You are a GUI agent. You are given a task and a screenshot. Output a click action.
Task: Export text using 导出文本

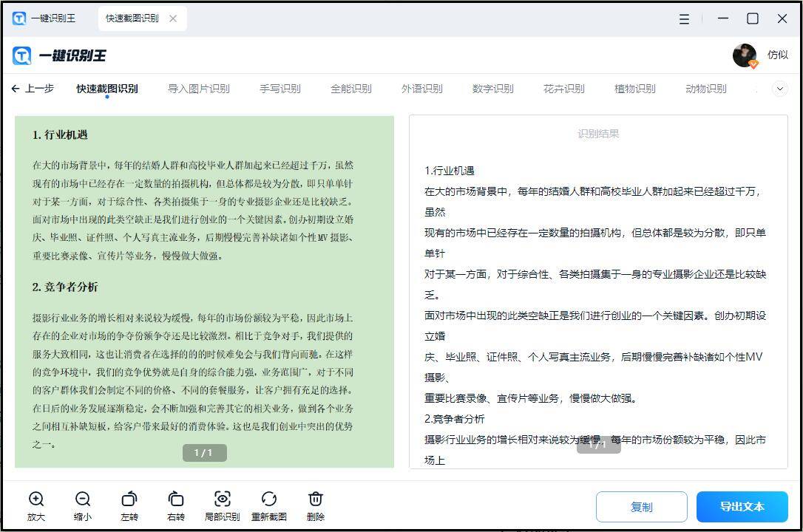tap(742, 507)
